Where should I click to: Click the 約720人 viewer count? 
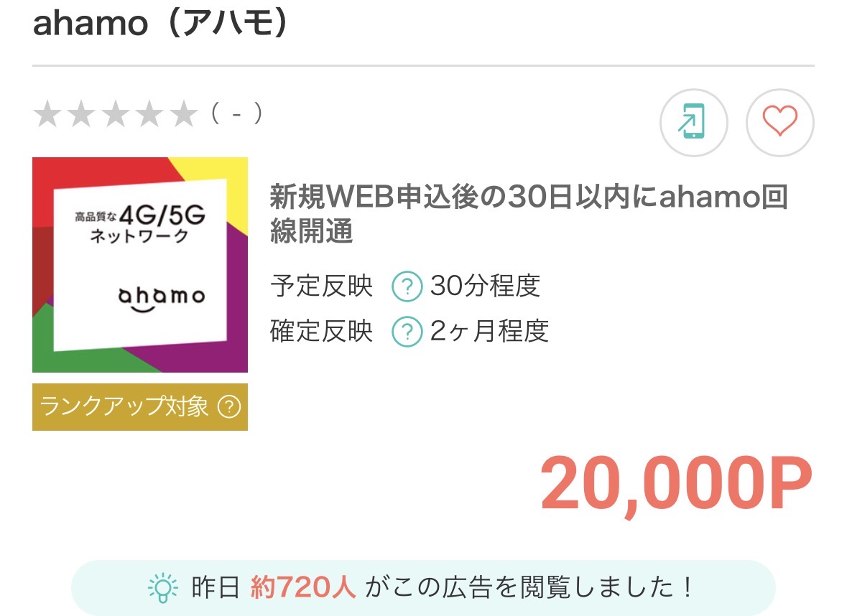pyautogui.click(x=303, y=588)
